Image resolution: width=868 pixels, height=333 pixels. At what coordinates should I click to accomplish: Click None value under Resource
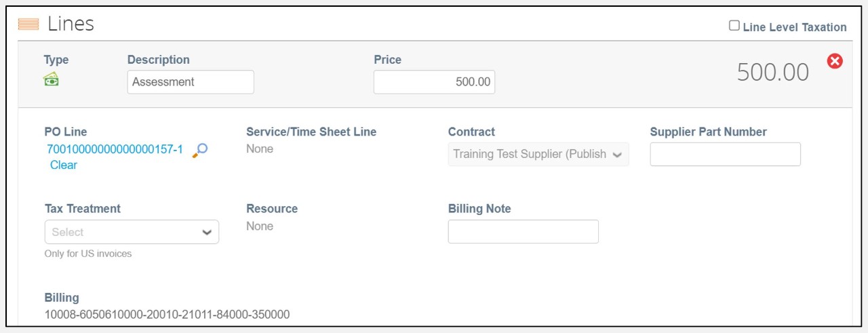[x=260, y=226]
